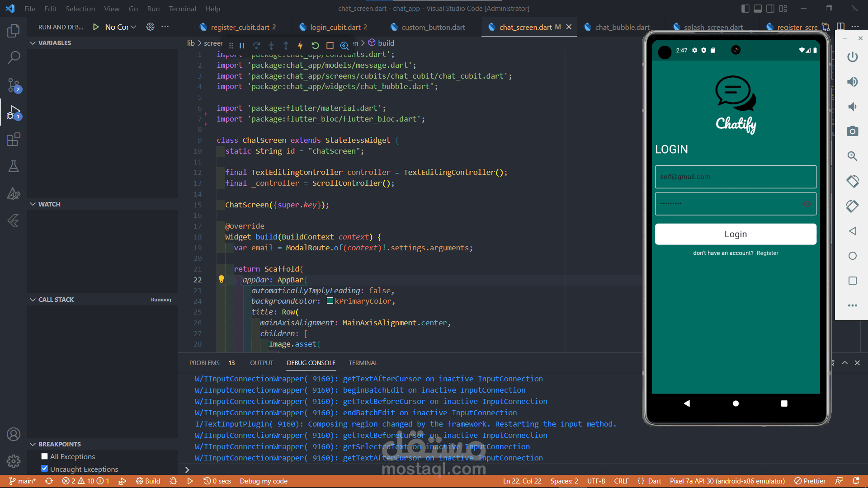The image size is (868, 488).
Task: Uncheck the Uncaught Exceptions checkbox
Action: 44,469
